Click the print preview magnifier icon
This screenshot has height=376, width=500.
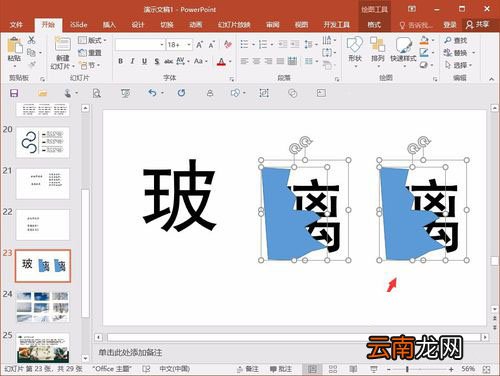coord(97,93)
